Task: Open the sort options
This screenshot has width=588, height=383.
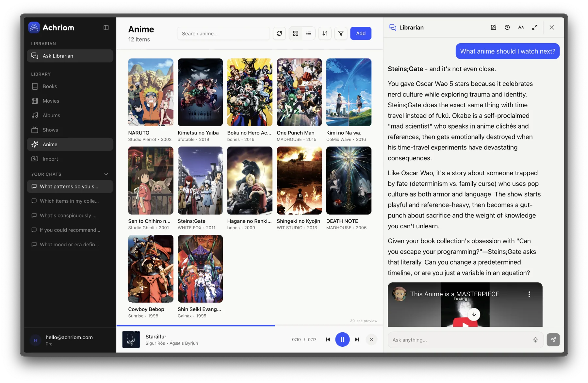Action: (325, 33)
